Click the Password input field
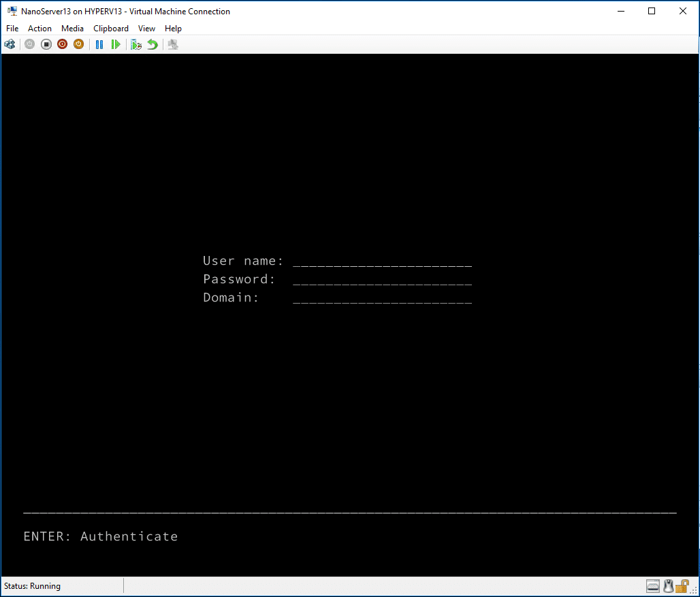Screen dimensions: 700x597 click(382, 279)
